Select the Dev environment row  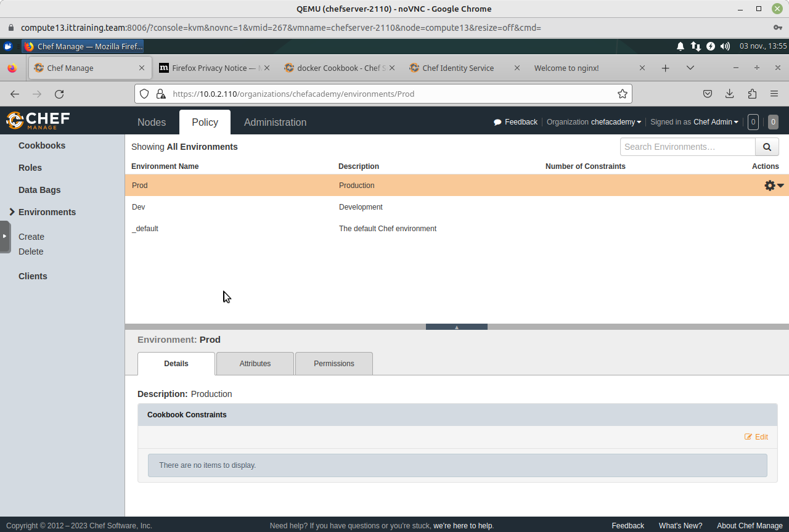click(x=457, y=207)
